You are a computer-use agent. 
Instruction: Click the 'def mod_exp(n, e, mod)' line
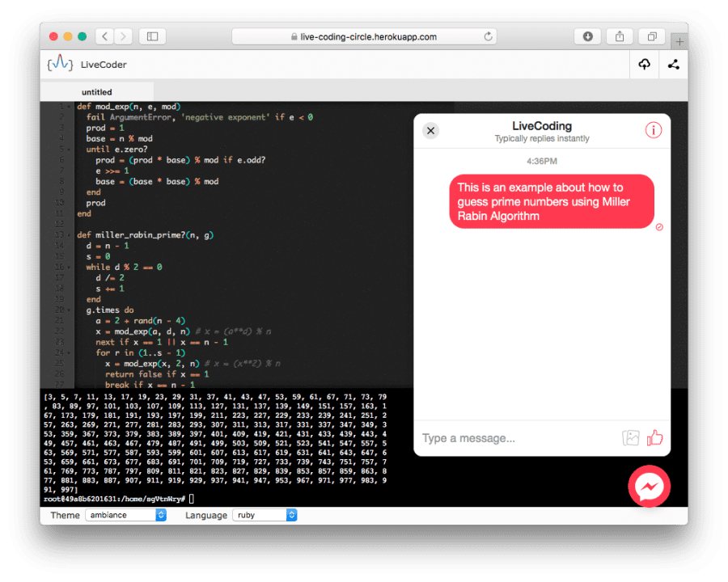pyautogui.click(x=129, y=107)
